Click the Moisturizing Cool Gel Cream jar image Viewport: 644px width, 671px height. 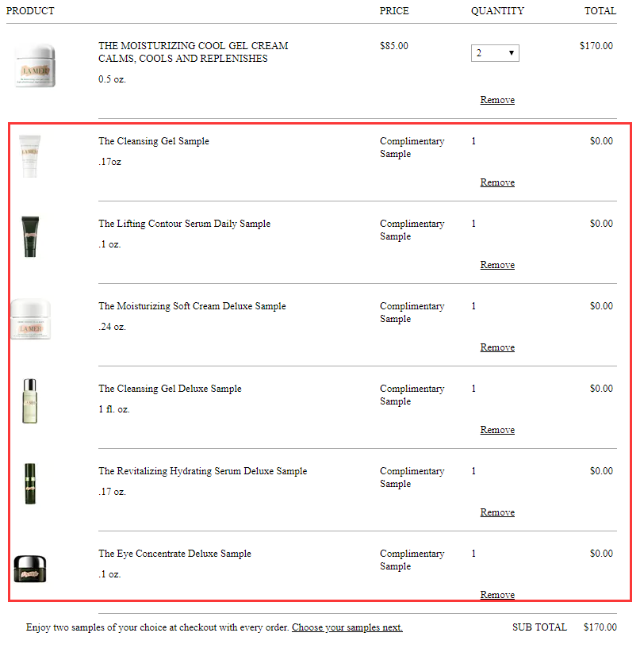click(34, 66)
